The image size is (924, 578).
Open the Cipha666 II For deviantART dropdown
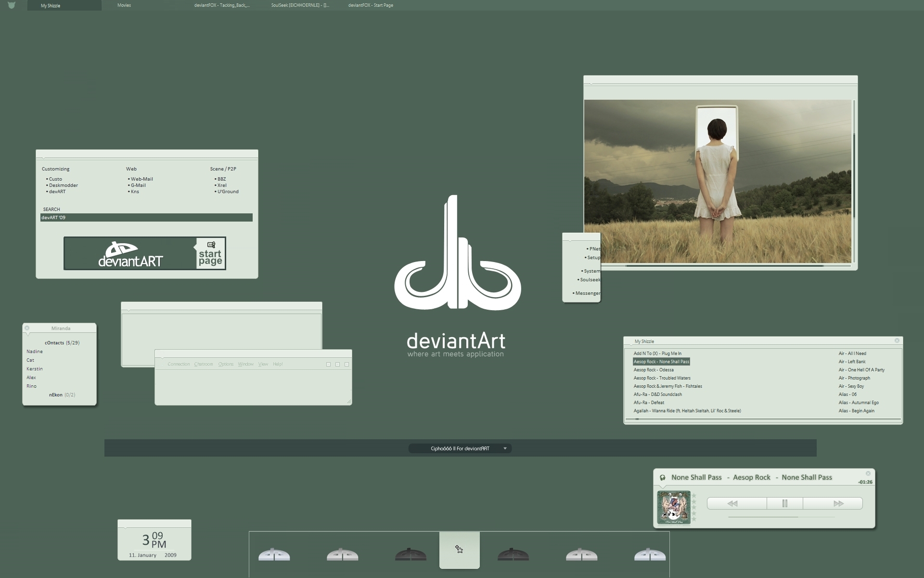(460, 448)
